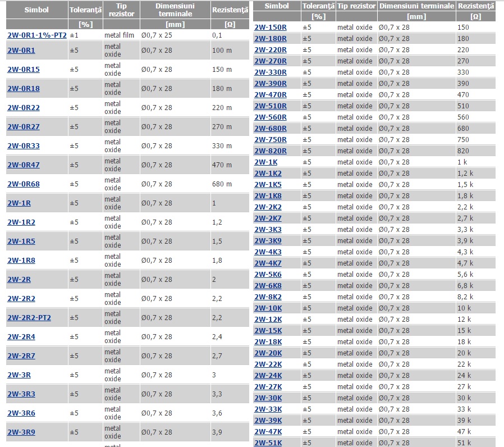This screenshot has height=447, width=504.
Task: Open the 2W-4K3 link
Action: (x=268, y=253)
